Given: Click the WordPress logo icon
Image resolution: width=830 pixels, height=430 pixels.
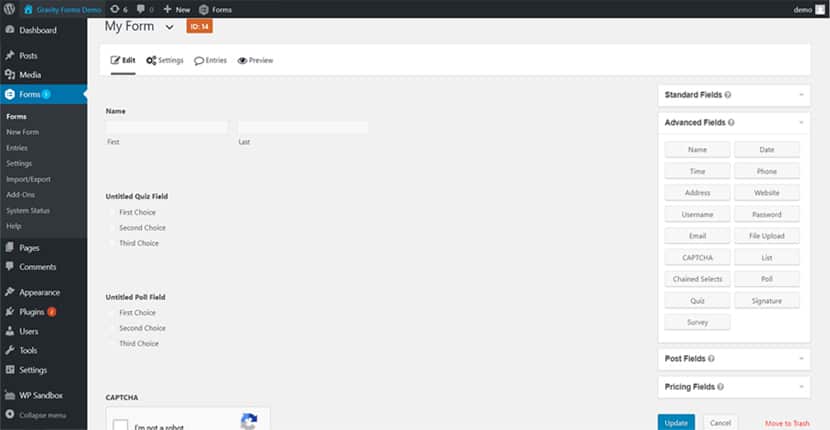Looking at the screenshot, I should click(x=9, y=10).
